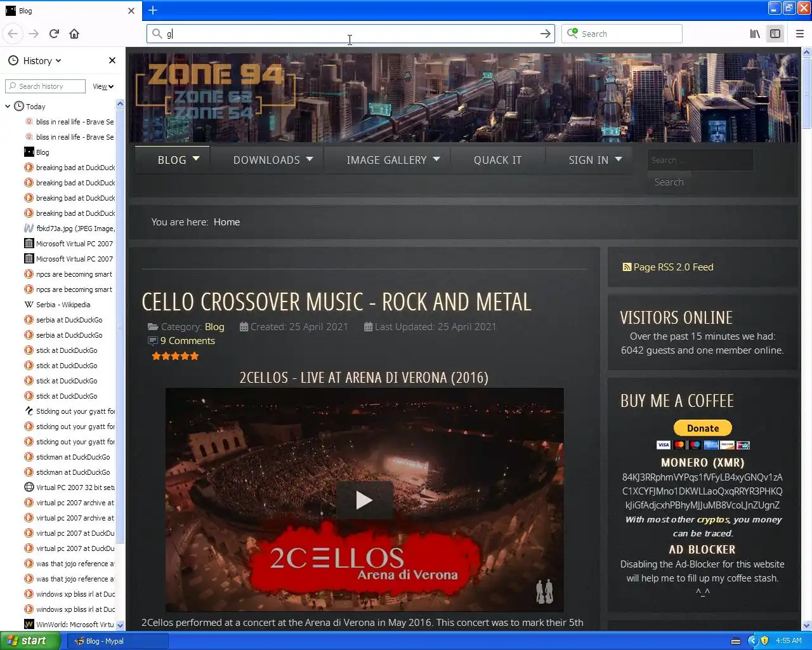812x650 pixels.
Task: Follow the cryptos link in sidebar
Action: [x=713, y=519]
